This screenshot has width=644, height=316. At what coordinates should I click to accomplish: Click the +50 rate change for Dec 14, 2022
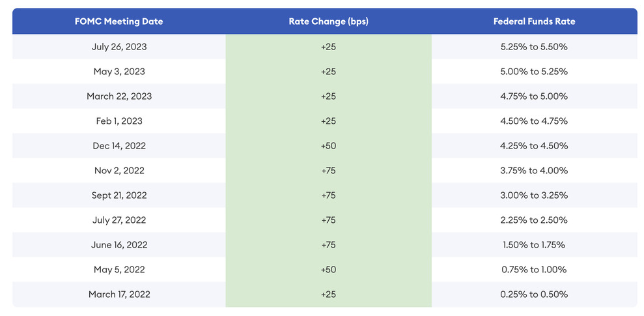tap(328, 145)
